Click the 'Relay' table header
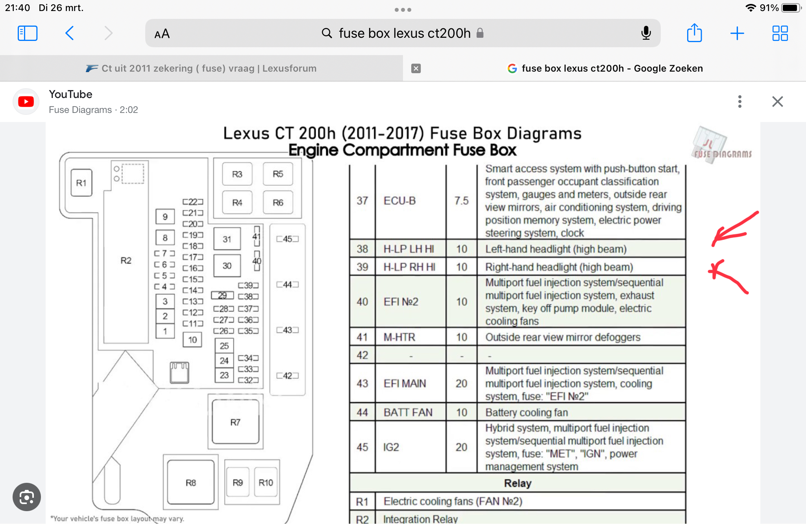Viewport: 806px width, 532px height. (x=518, y=483)
